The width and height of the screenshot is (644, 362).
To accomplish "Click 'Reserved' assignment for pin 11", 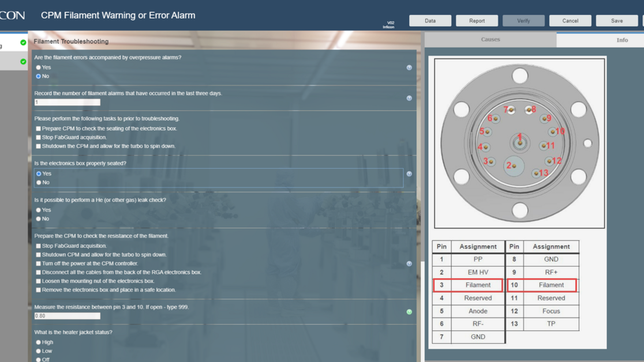I will (x=551, y=298).
